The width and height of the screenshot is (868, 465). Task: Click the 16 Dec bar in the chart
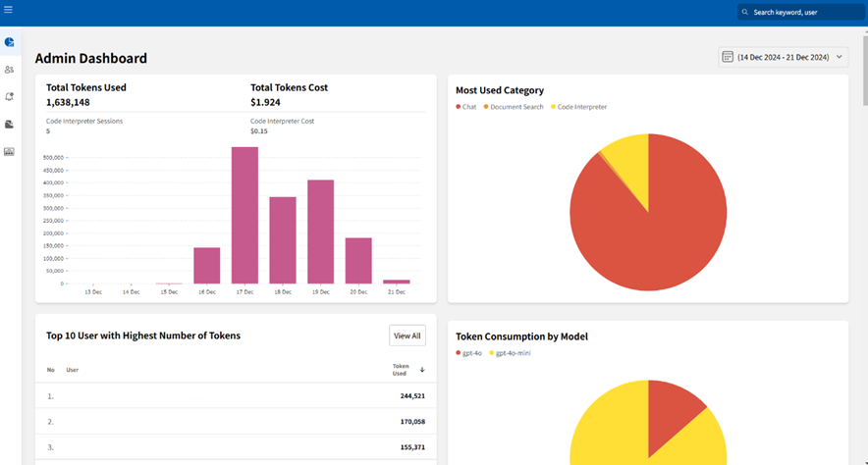pyautogui.click(x=207, y=266)
